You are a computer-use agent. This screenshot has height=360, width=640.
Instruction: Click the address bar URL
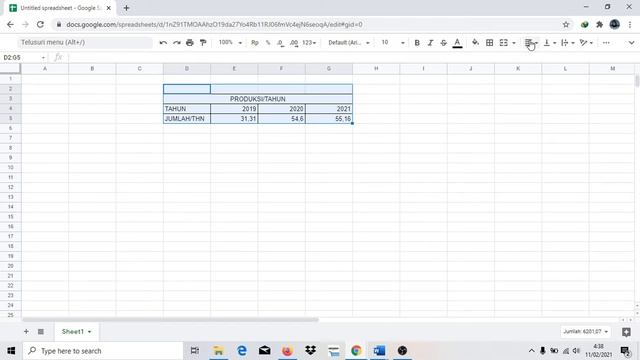tap(214, 24)
